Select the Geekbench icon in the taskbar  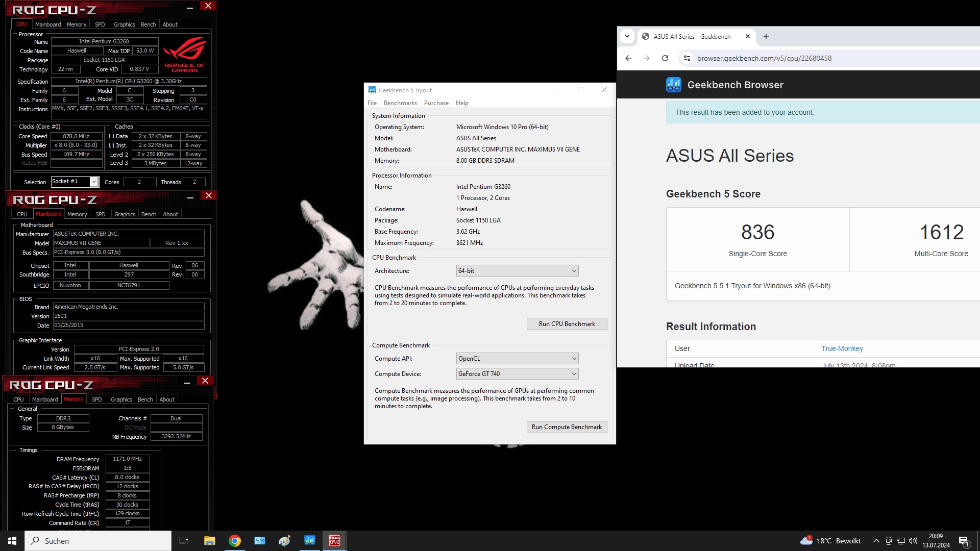[x=309, y=541]
